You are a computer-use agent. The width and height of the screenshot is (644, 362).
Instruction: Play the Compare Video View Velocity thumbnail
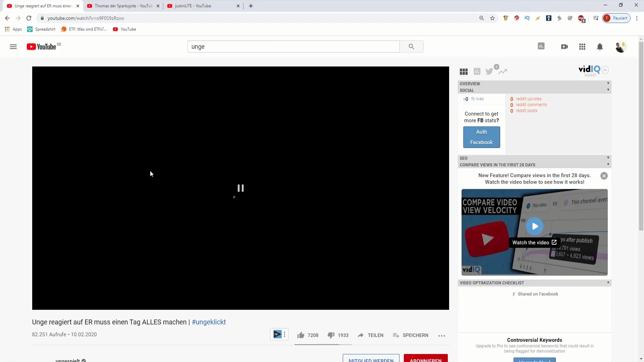click(x=535, y=226)
